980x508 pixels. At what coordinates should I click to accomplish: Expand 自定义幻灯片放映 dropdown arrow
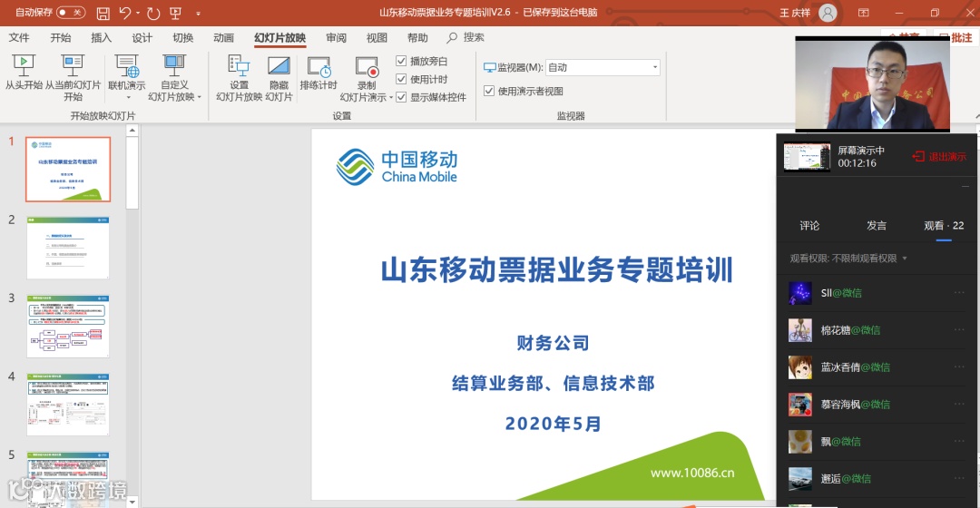click(200, 97)
